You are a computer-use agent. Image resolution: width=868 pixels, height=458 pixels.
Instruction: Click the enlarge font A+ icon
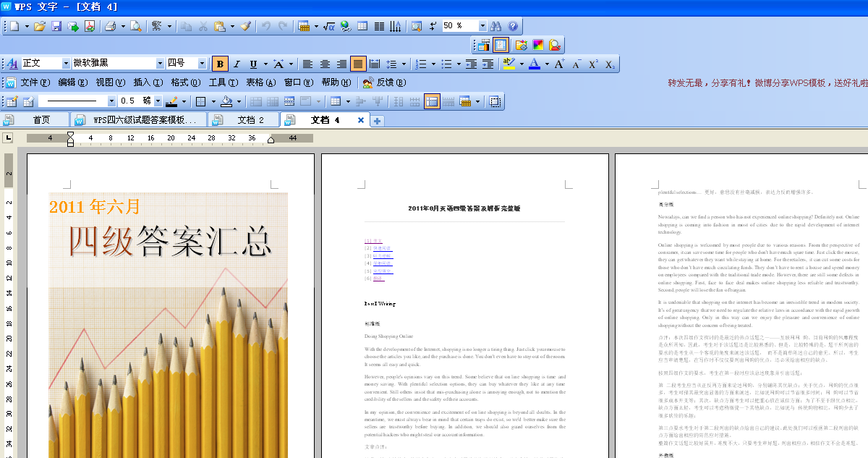[x=559, y=64]
